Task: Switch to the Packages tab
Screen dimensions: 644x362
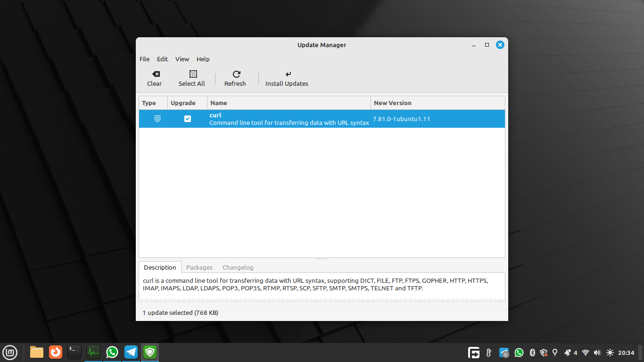Action: click(199, 267)
